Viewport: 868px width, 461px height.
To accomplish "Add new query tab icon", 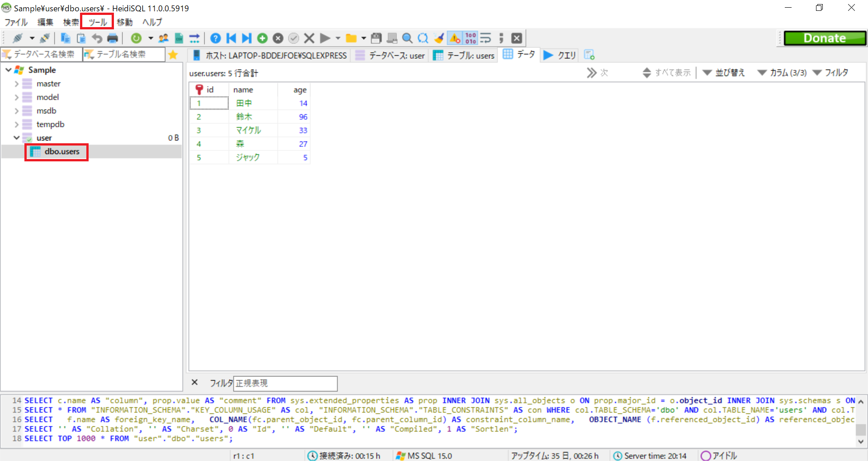I will point(589,55).
